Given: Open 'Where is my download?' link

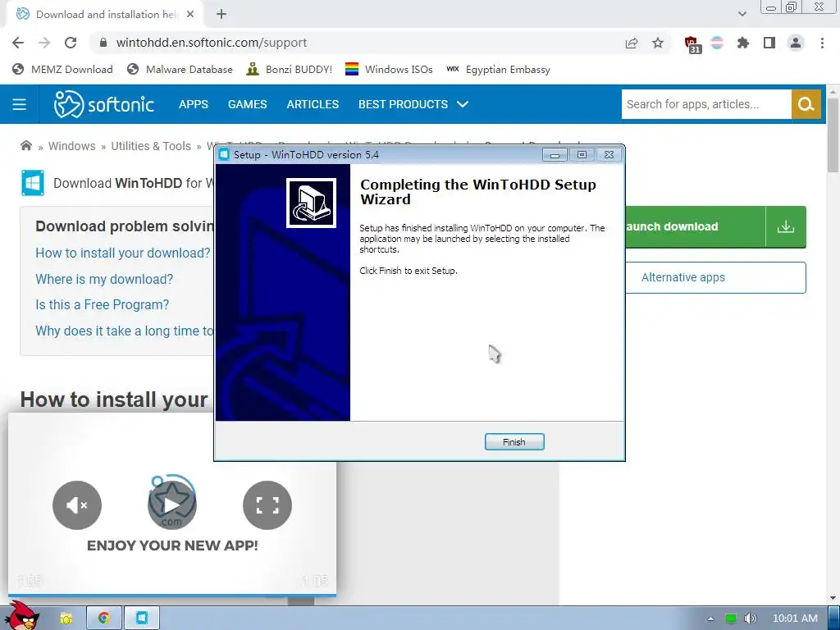Looking at the screenshot, I should (104, 279).
